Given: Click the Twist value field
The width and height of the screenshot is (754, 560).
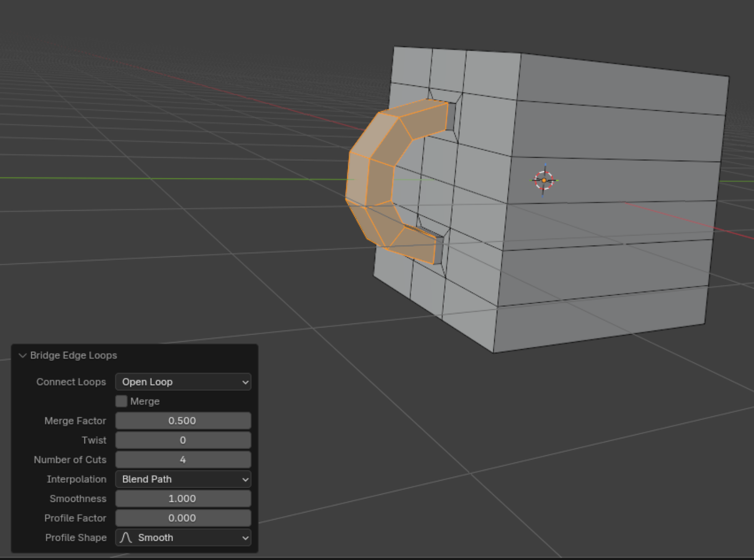Looking at the screenshot, I should pos(183,440).
